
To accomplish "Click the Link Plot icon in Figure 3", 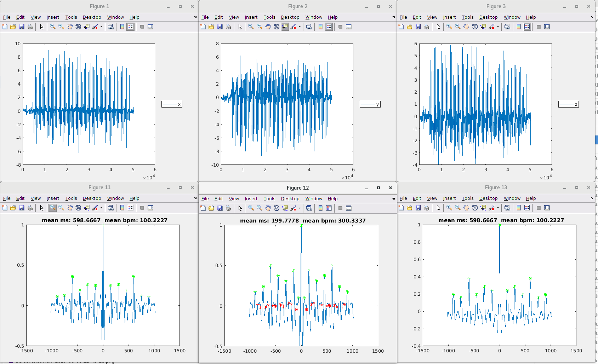I will coord(507,27).
